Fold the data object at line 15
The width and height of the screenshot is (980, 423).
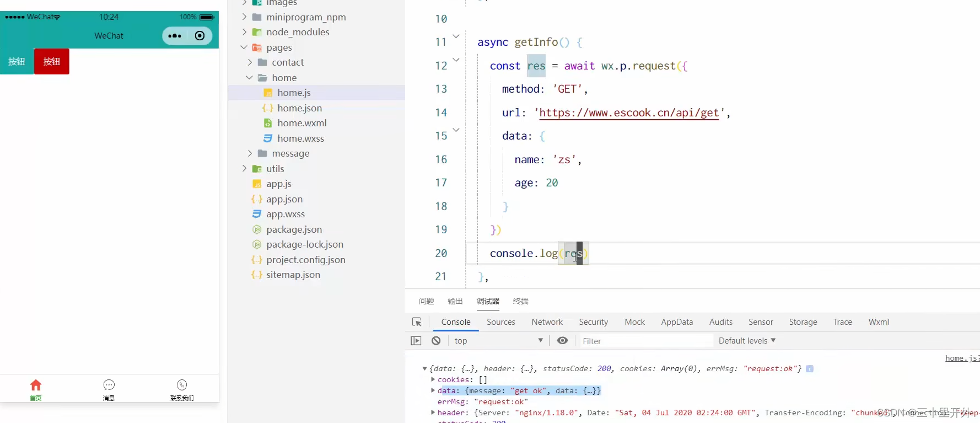[x=456, y=130]
